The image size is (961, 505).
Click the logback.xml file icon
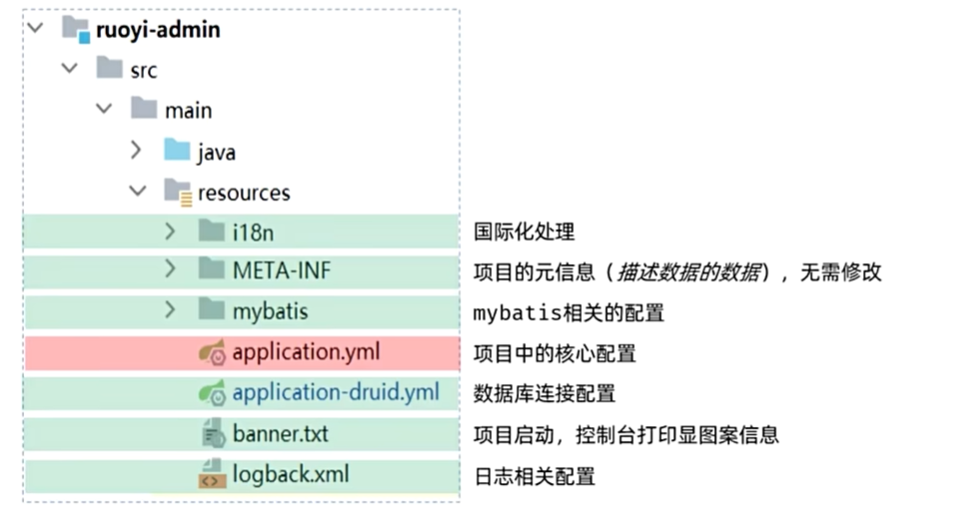pos(211,474)
